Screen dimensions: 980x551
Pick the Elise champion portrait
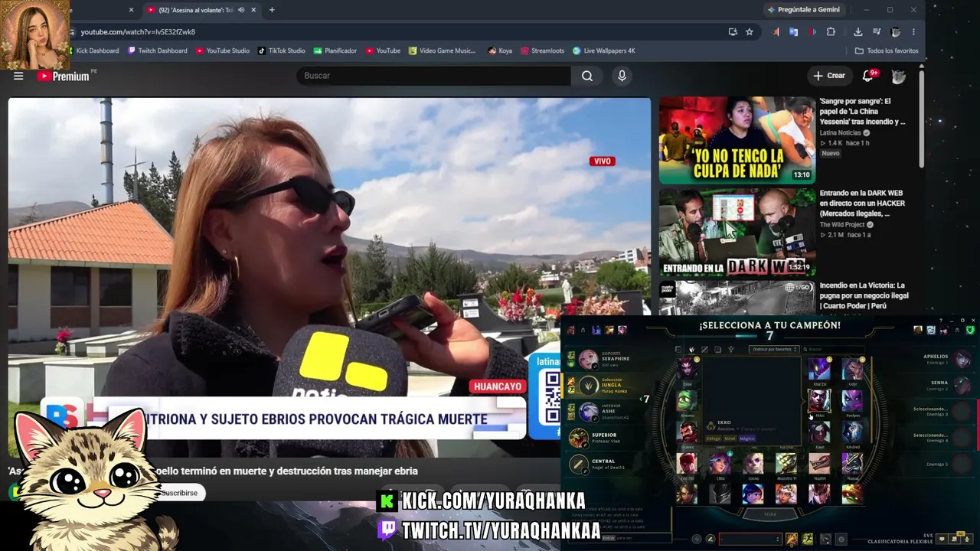[x=687, y=369]
